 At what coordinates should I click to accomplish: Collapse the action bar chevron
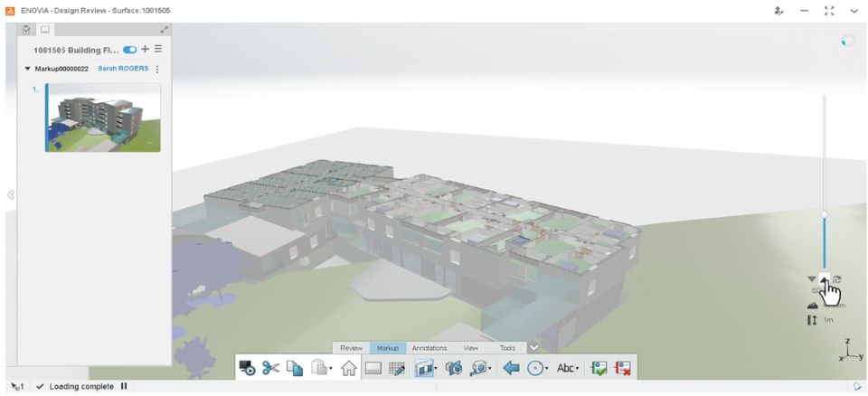[x=533, y=348]
